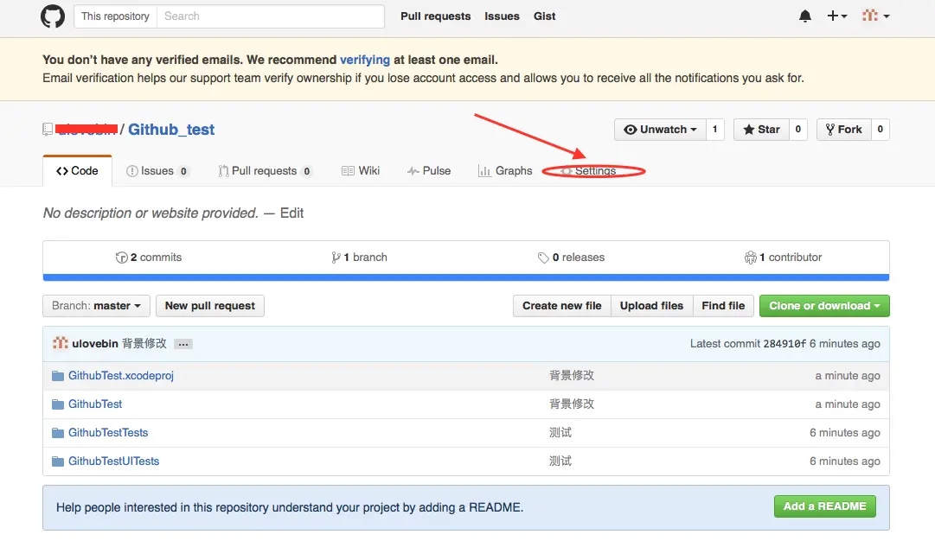Screen dimensions: 935x560
Task: Click the stargazers count 0
Action: (797, 130)
